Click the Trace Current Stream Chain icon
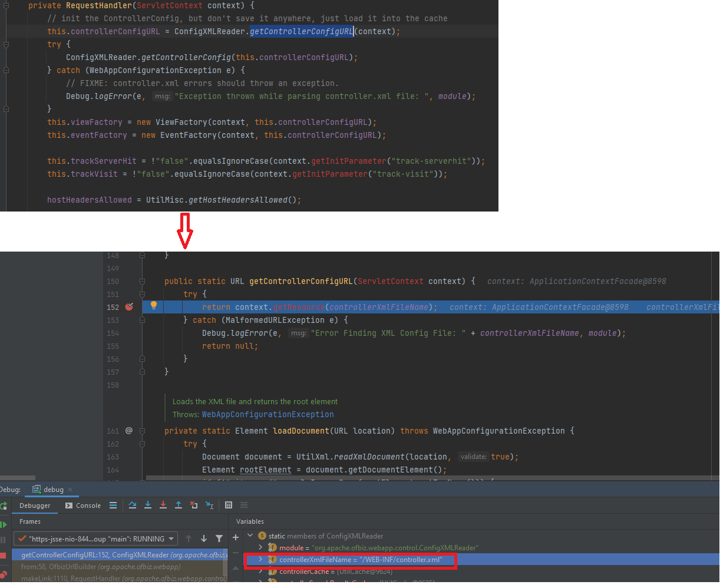This screenshot has height=588, width=720. point(244,506)
